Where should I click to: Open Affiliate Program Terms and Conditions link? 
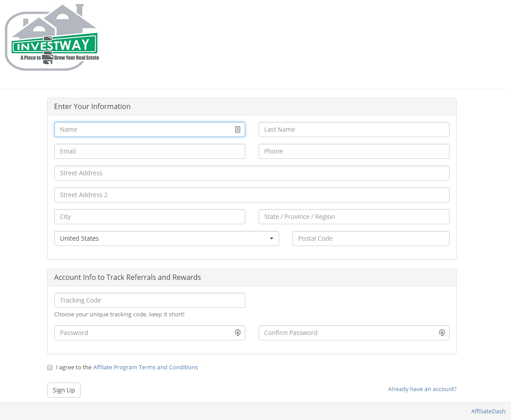pyautogui.click(x=146, y=367)
